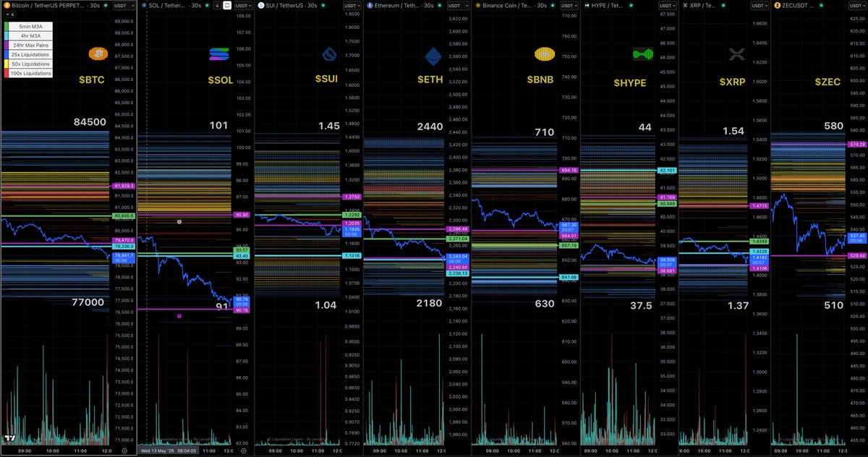Open the USDT currency dropdown on the SOL chart
The height and width of the screenshot is (457, 868).
click(243, 5)
